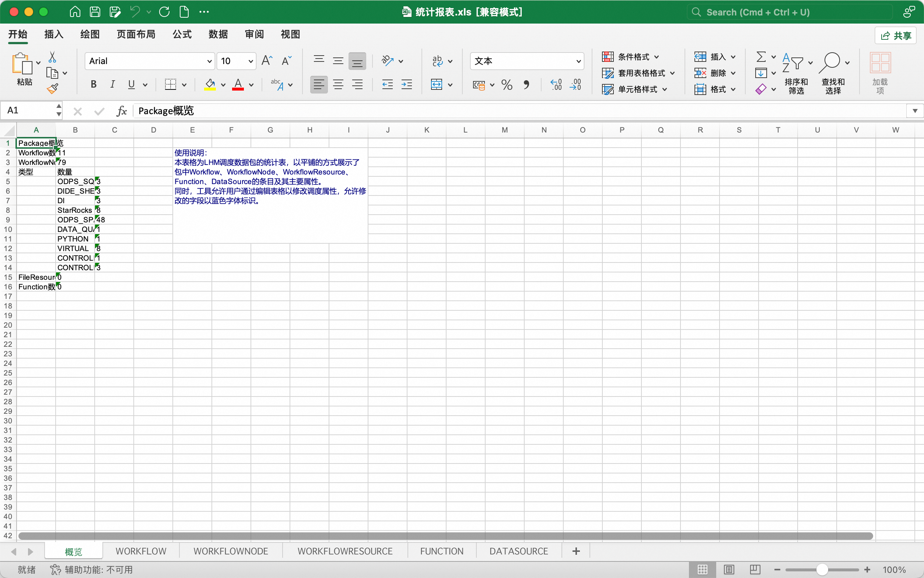Center text horizontally
This screenshot has height=578, width=924.
point(338,84)
